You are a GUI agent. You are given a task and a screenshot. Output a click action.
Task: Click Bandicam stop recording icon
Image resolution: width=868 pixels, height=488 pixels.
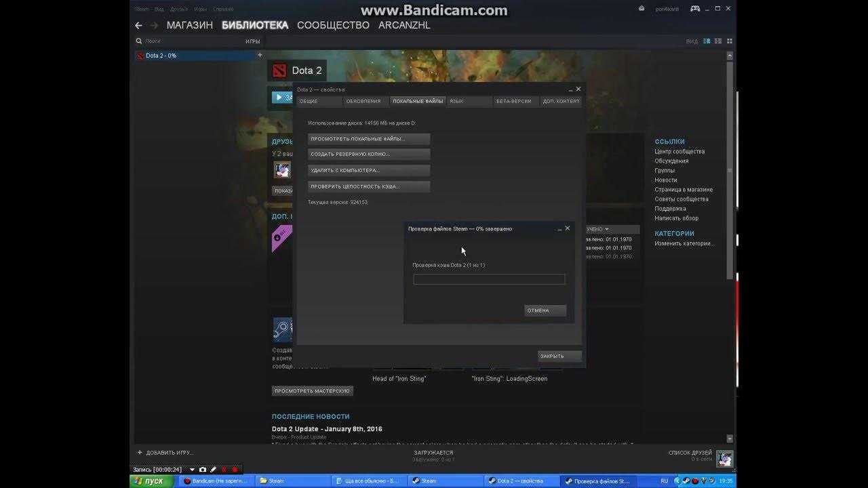point(235,469)
